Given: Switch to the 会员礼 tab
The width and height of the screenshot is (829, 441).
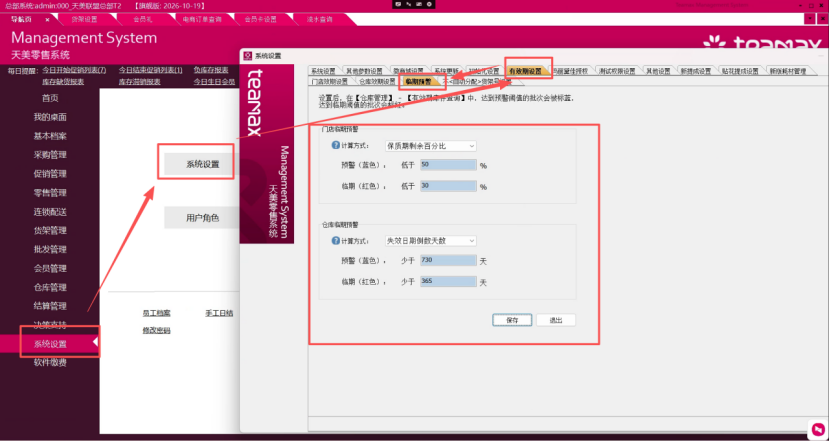Looking at the screenshot, I should (x=143, y=20).
